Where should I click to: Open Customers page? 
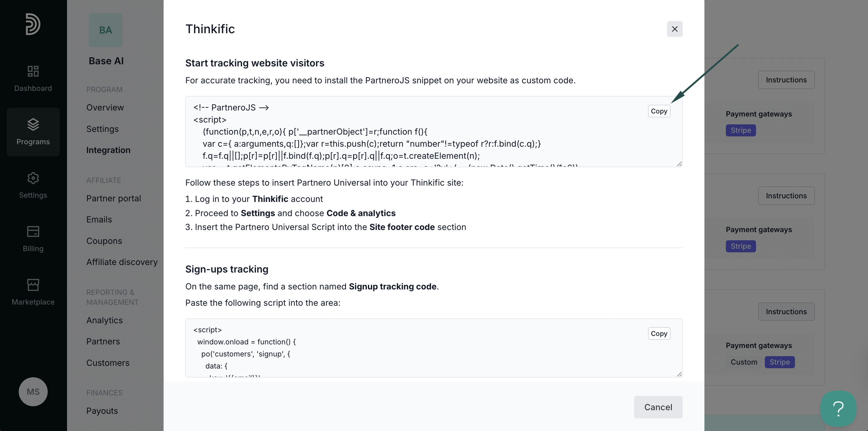[108, 362]
